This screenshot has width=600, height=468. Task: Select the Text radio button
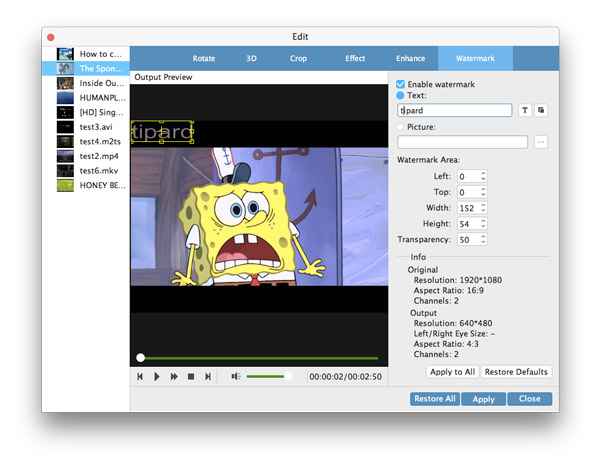pos(401,96)
